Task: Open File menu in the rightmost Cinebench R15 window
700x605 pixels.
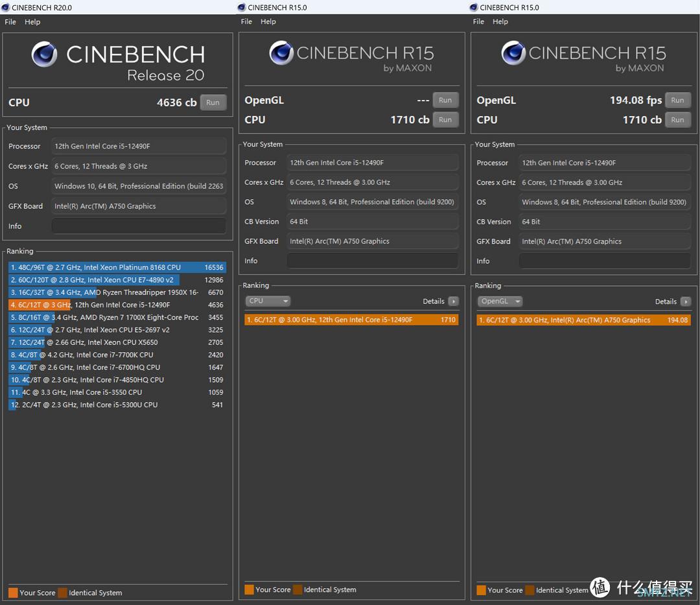Action: pyautogui.click(x=478, y=21)
